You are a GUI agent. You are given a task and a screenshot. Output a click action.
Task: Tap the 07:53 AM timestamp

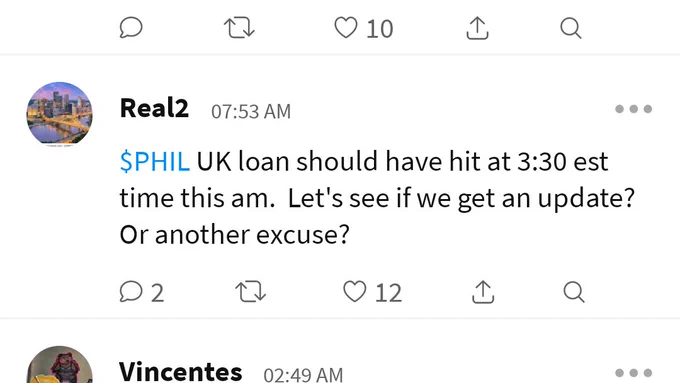click(x=251, y=111)
